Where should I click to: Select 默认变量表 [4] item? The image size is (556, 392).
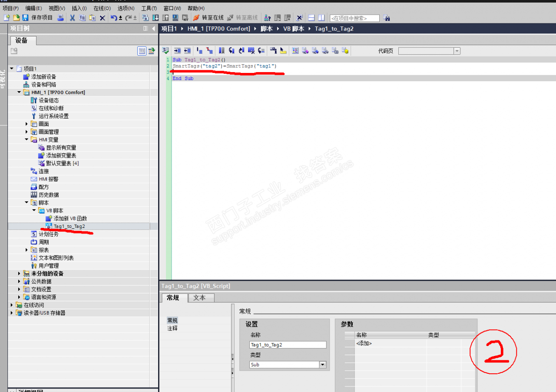pos(62,163)
